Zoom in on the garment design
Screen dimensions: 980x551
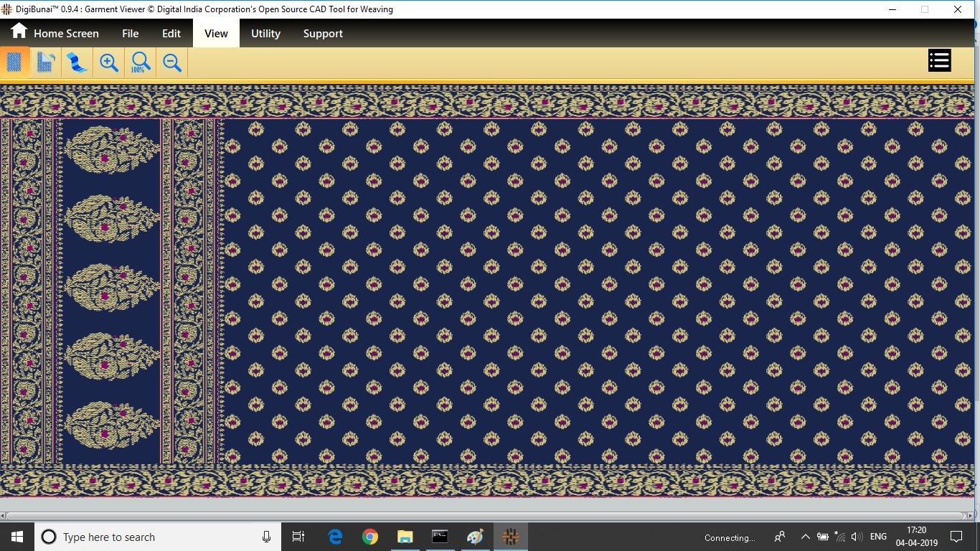[x=109, y=62]
